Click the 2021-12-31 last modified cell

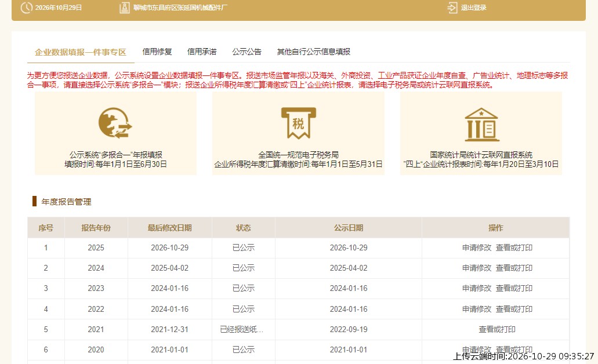170,329
